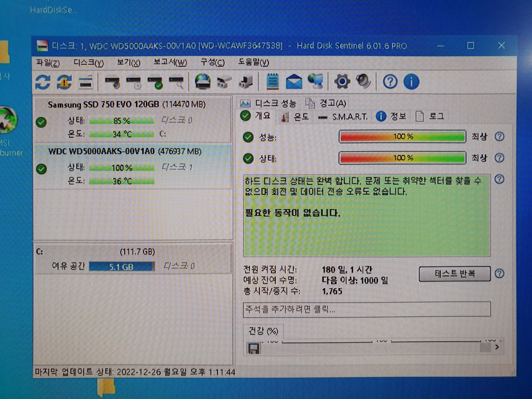The height and width of the screenshot is (399, 532).
Task: Click the help icon beside 상태 100% bar
Action: [499, 158]
